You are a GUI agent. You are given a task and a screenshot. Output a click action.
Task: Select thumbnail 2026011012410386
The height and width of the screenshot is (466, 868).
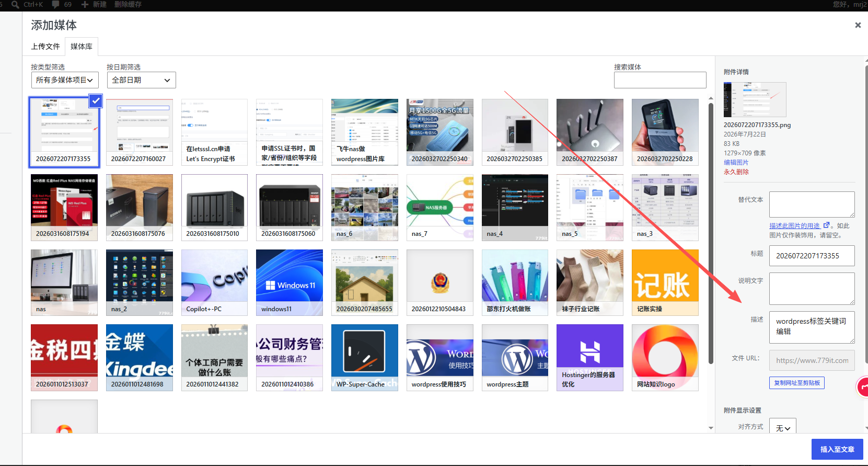pyautogui.click(x=290, y=358)
